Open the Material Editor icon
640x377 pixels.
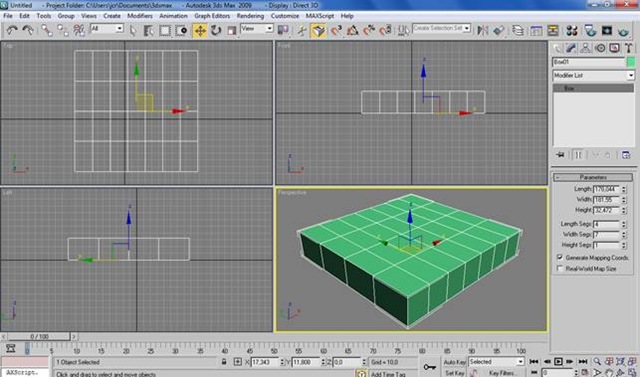[572, 31]
